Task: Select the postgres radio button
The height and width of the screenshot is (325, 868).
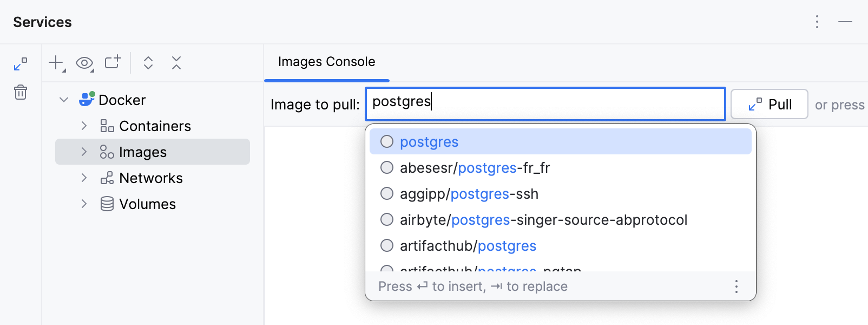Action: coord(387,141)
